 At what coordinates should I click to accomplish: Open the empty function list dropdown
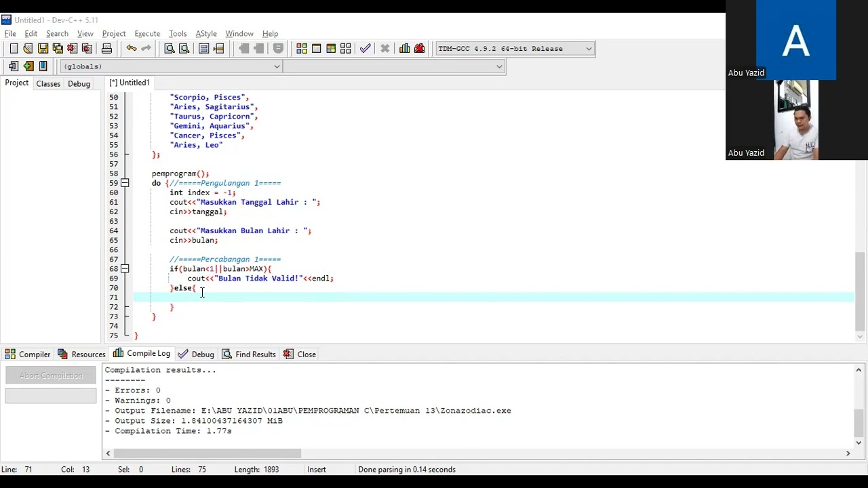click(394, 66)
